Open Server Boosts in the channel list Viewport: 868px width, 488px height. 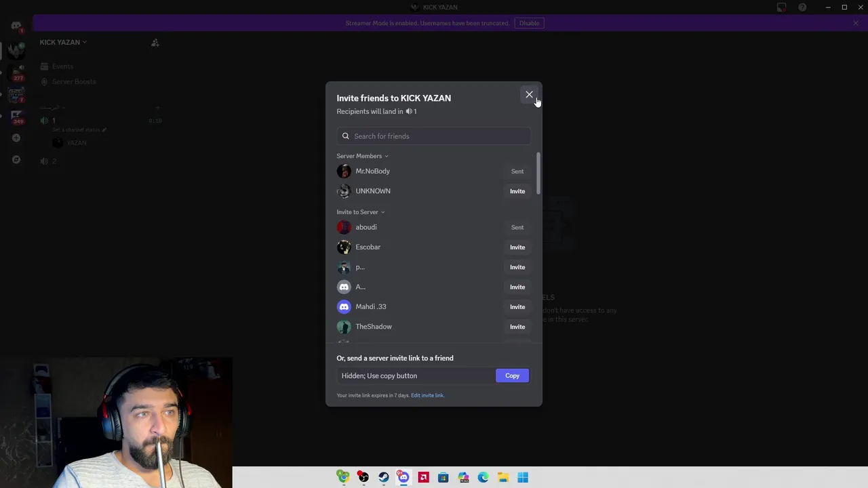tap(68, 81)
